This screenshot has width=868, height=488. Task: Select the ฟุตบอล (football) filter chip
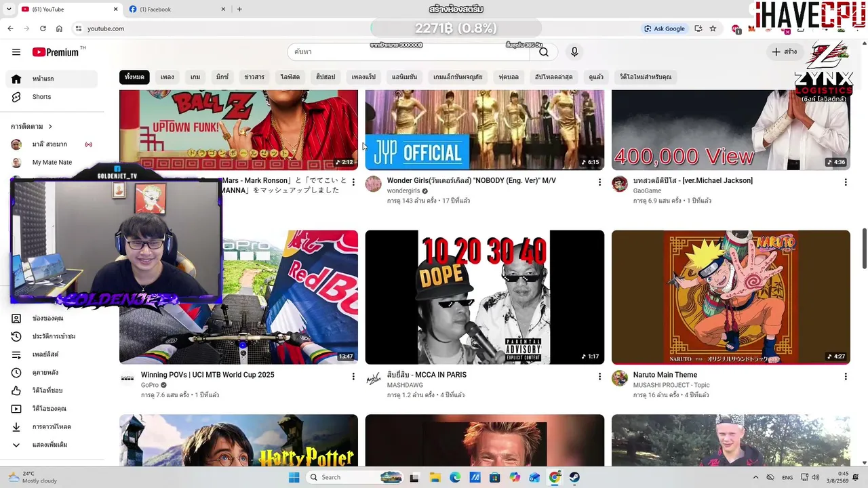509,77
